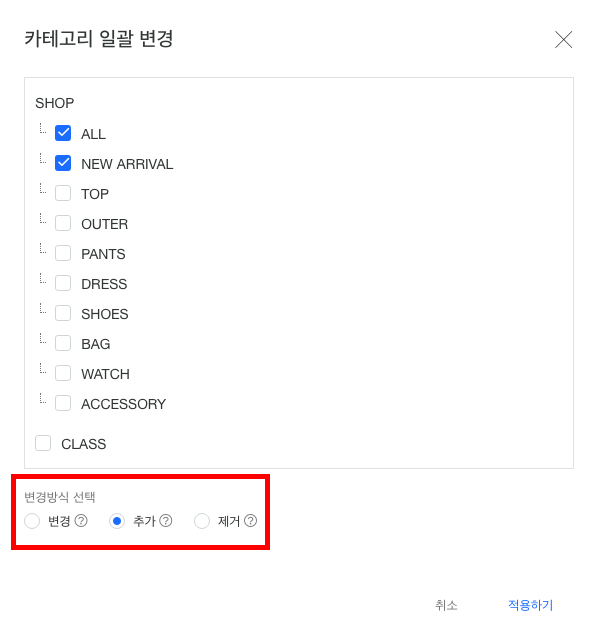Enable the WATCH category checkbox
This screenshot has width=598, height=635.
[63, 373]
